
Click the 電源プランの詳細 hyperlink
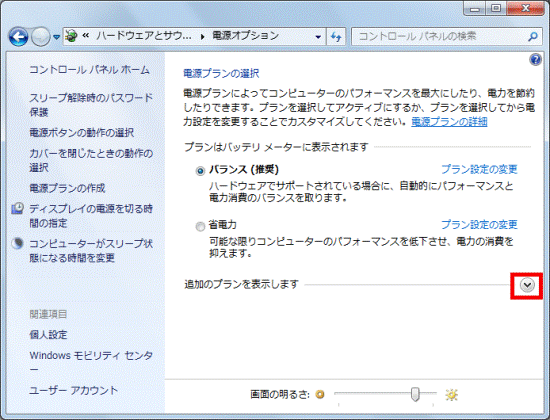point(449,122)
